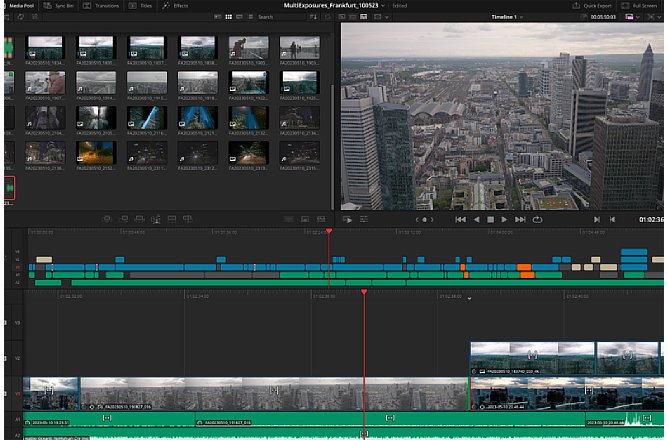Select the source tape viewer mode
This screenshot has width=668, height=440.
(353, 17)
